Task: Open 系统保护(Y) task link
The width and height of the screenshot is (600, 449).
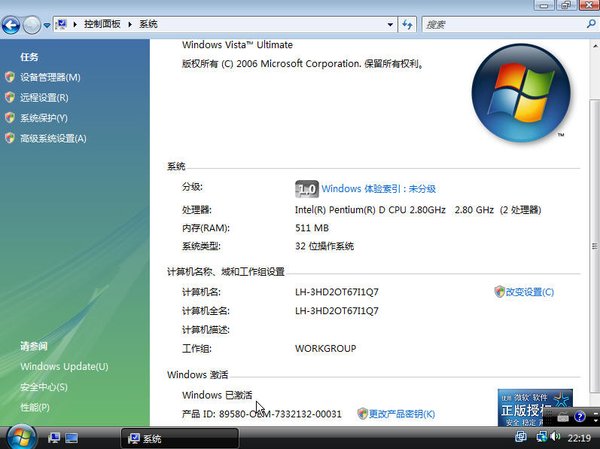Action: pyautogui.click(x=44, y=118)
